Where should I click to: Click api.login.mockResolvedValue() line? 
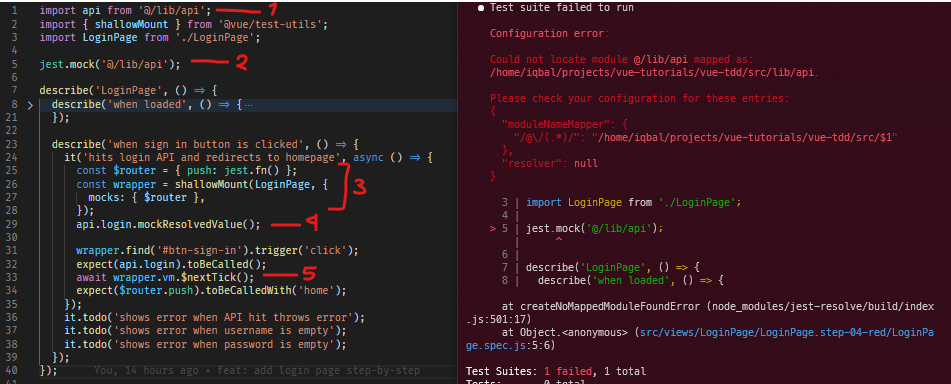168,224
